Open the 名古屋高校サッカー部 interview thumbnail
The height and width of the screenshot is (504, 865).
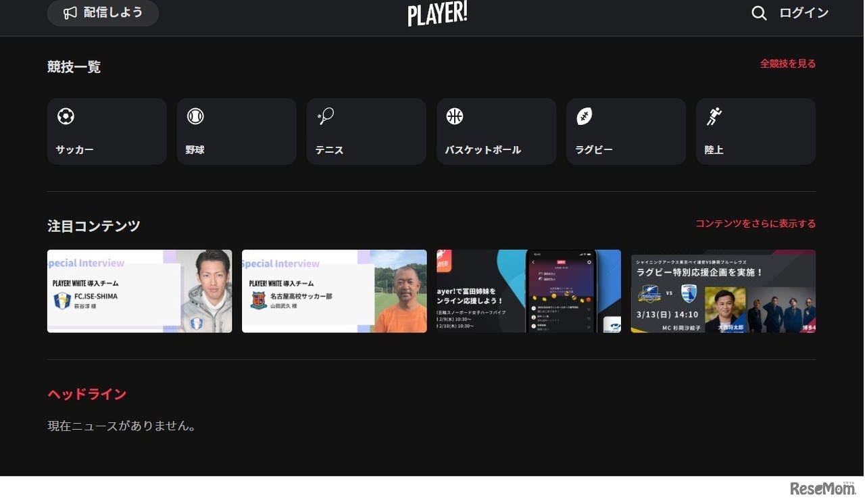[x=334, y=291]
